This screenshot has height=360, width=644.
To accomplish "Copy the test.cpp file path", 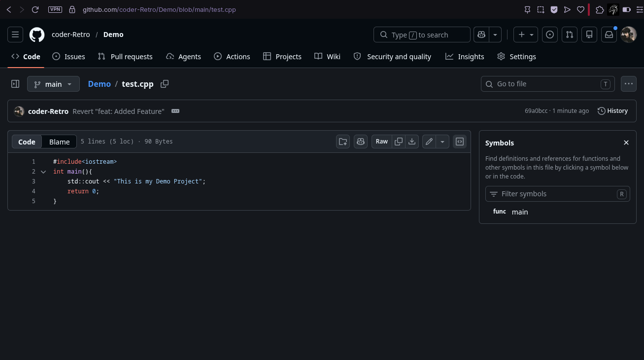I will click(165, 84).
